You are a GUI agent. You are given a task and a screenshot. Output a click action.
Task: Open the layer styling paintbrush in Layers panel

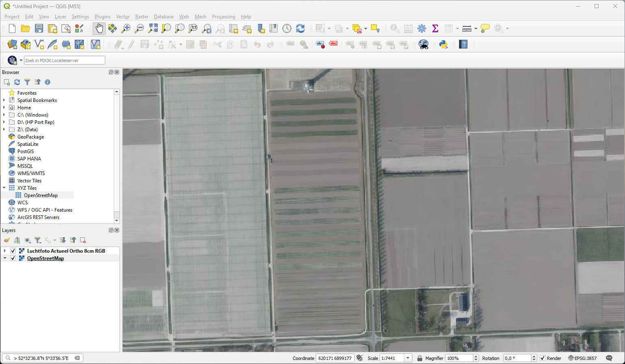7,240
